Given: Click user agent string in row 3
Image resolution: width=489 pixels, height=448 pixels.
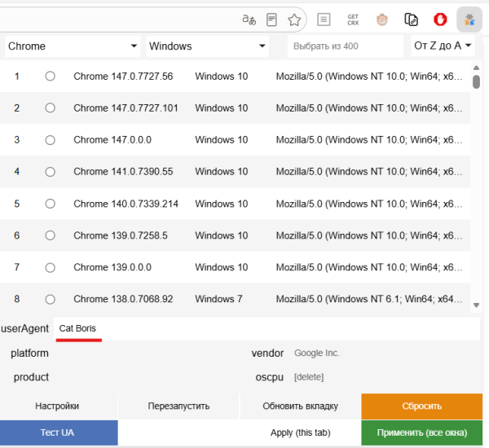Looking at the screenshot, I should click(x=369, y=140).
